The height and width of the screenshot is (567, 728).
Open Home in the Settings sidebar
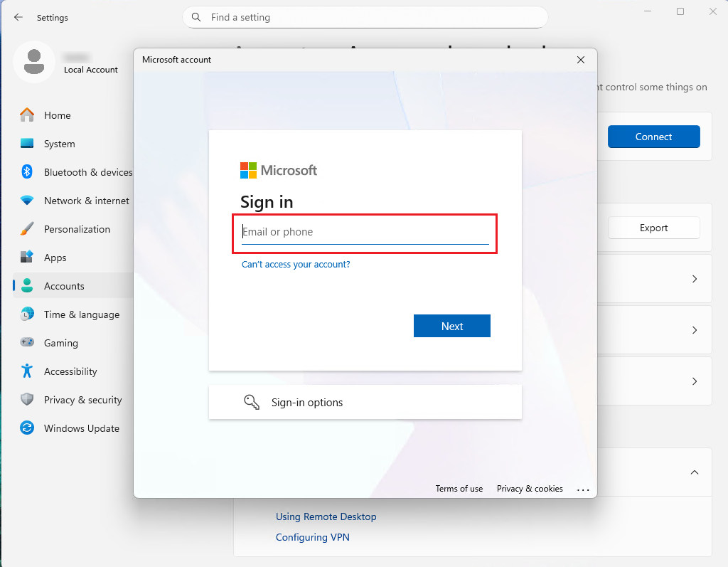tap(58, 115)
